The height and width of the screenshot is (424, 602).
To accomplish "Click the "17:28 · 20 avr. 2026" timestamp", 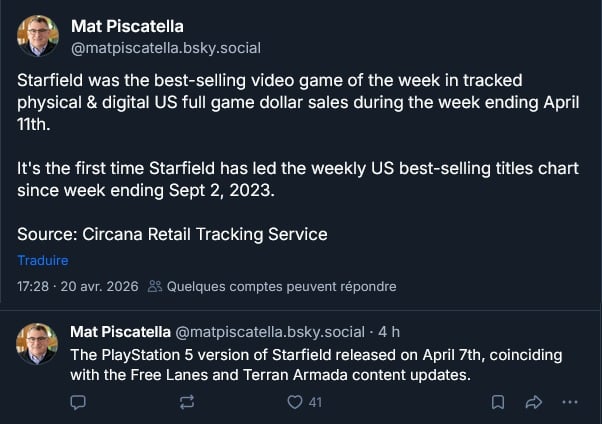I will 77,287.
